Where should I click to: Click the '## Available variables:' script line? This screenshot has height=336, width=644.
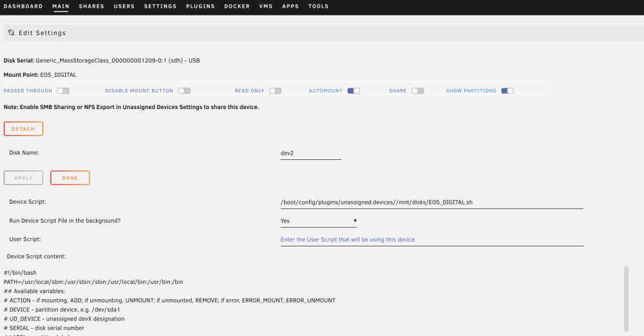click(x=35, y=291)
